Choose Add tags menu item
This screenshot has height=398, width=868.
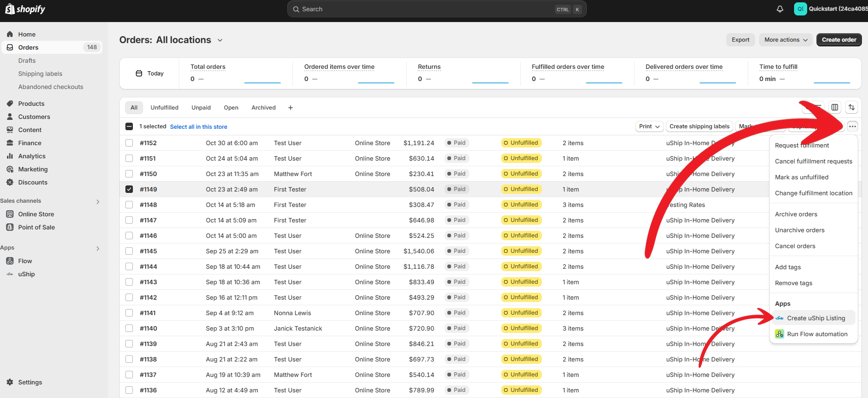813,267
